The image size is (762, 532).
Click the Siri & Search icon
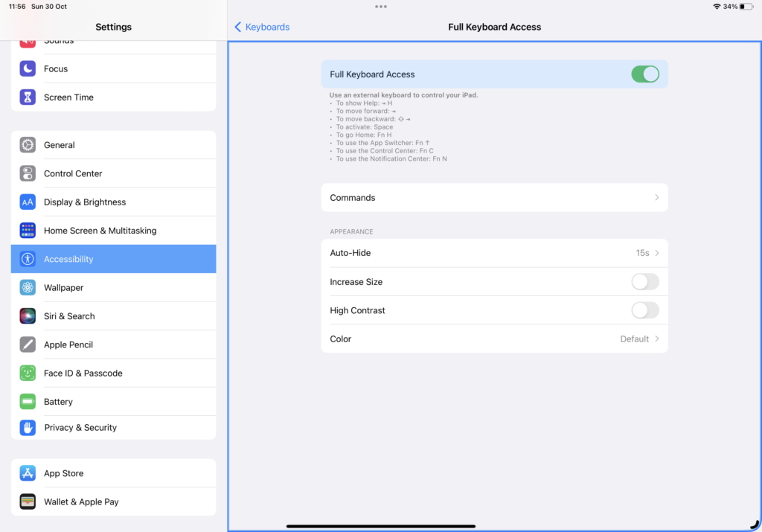coord(28,315)
